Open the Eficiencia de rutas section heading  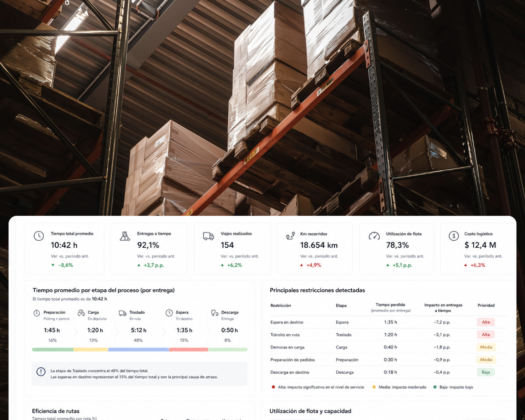pos(56,411)
